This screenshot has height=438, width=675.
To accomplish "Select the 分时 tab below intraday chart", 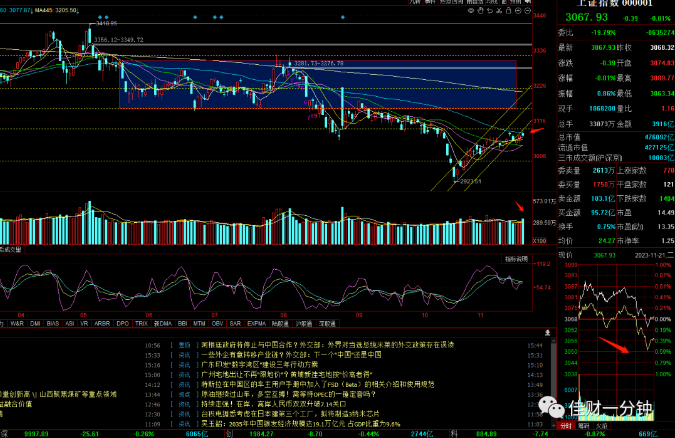I will (x=566, y=426).
